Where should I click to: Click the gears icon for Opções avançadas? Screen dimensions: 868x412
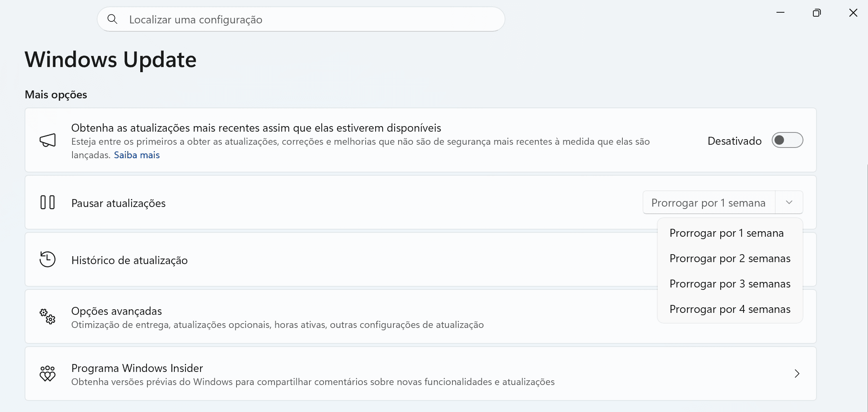point(48,316)
